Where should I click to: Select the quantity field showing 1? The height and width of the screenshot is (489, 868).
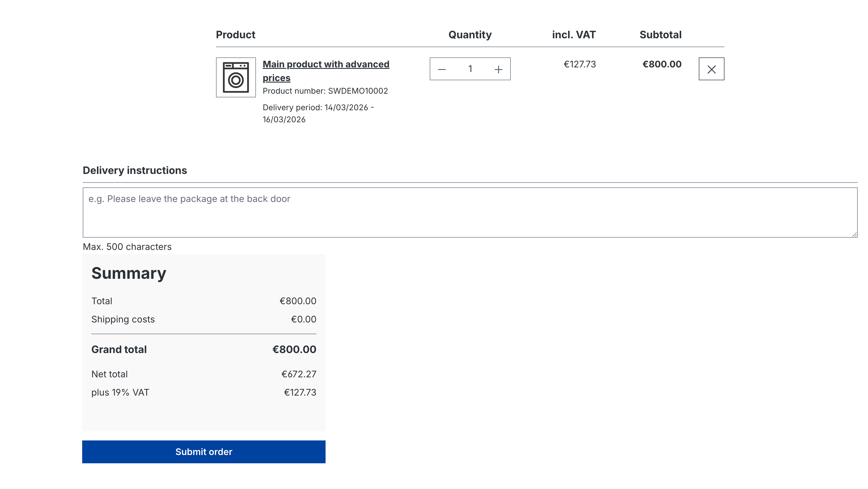click(470, 69)
